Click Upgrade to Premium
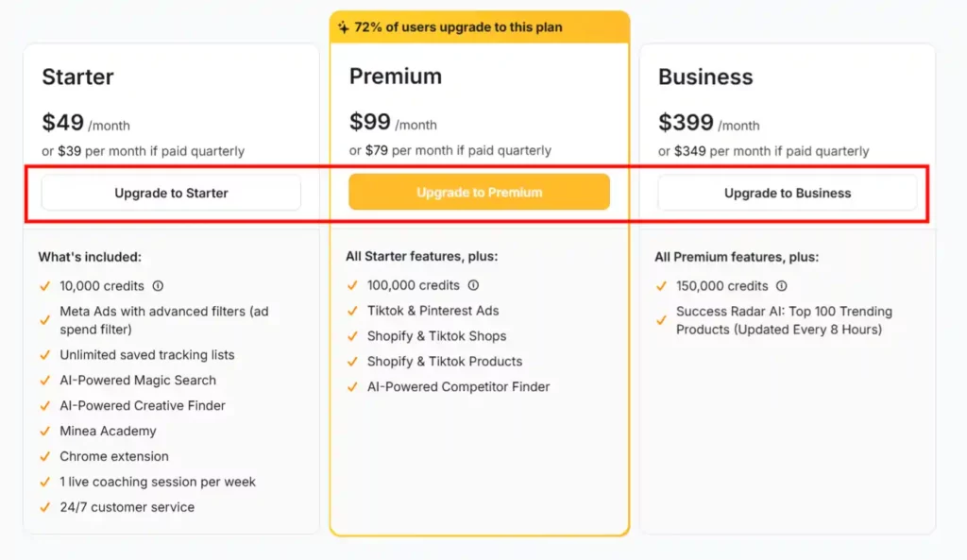This screenshot has height=560, width=967. (x=479, y=191)
